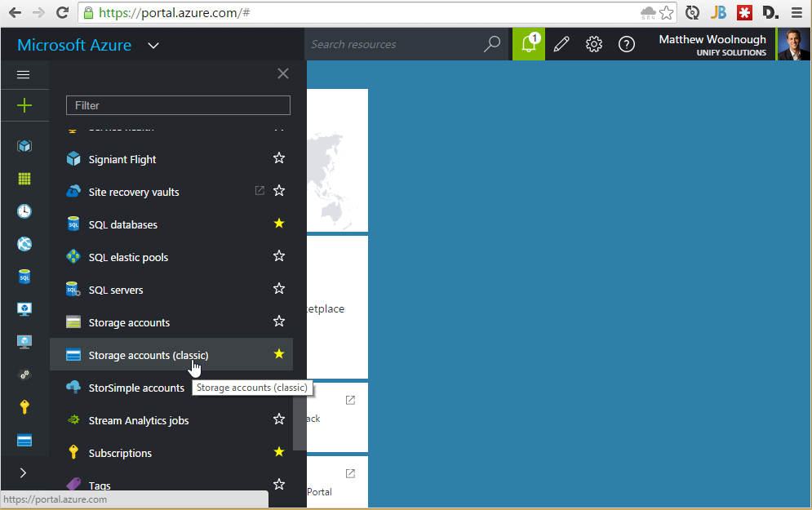Reload the page in the browser
Image resolution: width=812 pixels, height=510 pixels.
[x=63, y=12]
